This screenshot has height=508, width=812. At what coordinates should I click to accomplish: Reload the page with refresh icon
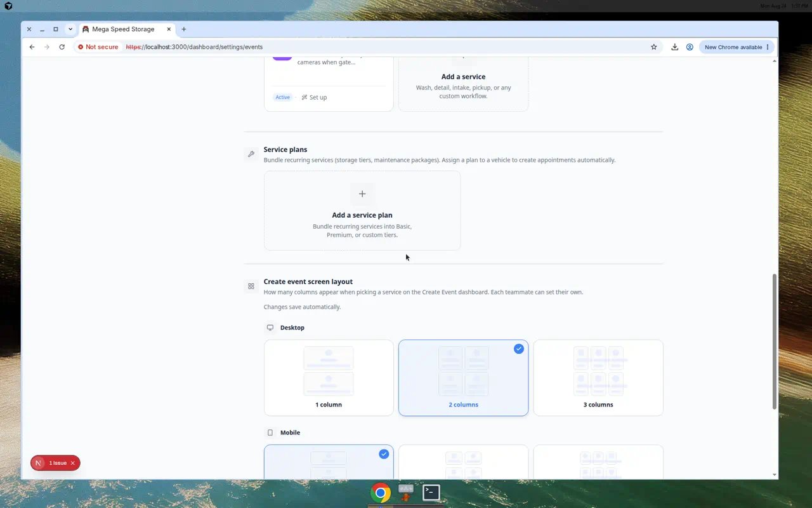(x=62, y=47)
